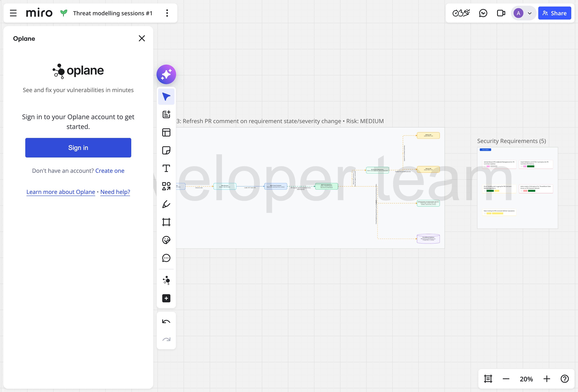This screenshot has height=392, width=578.
Task: Select the Refresh PR comment frame title
Action: tap(280, 121)
